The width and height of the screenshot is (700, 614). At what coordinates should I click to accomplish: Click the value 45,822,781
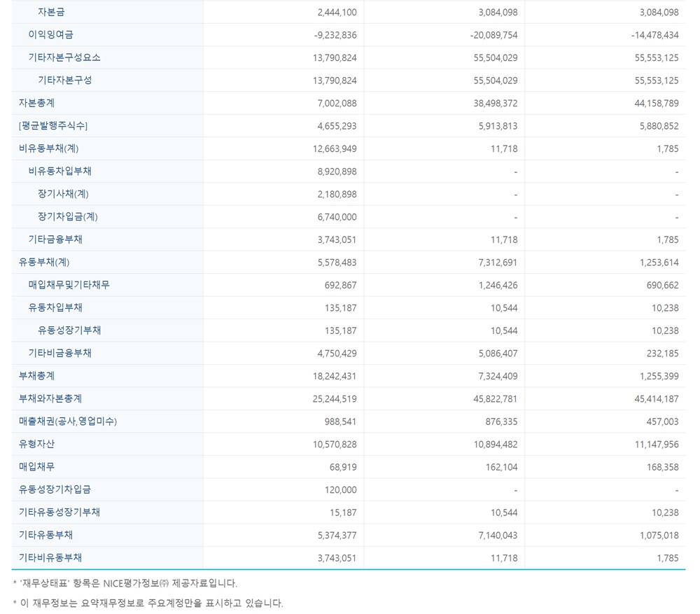[496, 399]
